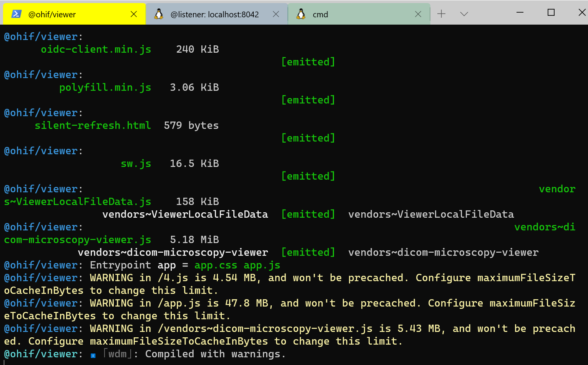This screenshot has height=365, width=588.
Task: Switch to the @ohif/viewer tab
Action: pyautogui.click(x=74, y=14)
